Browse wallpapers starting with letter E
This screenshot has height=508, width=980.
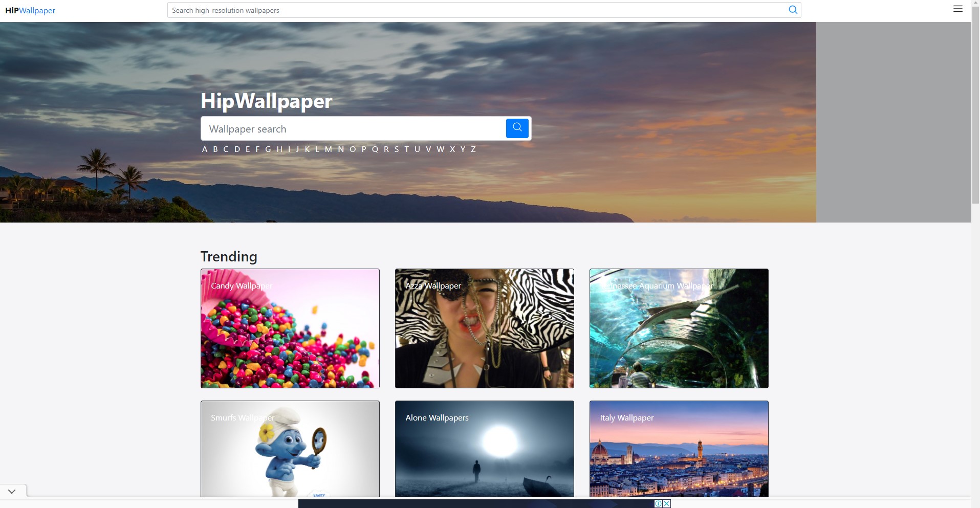click(248, 149)
